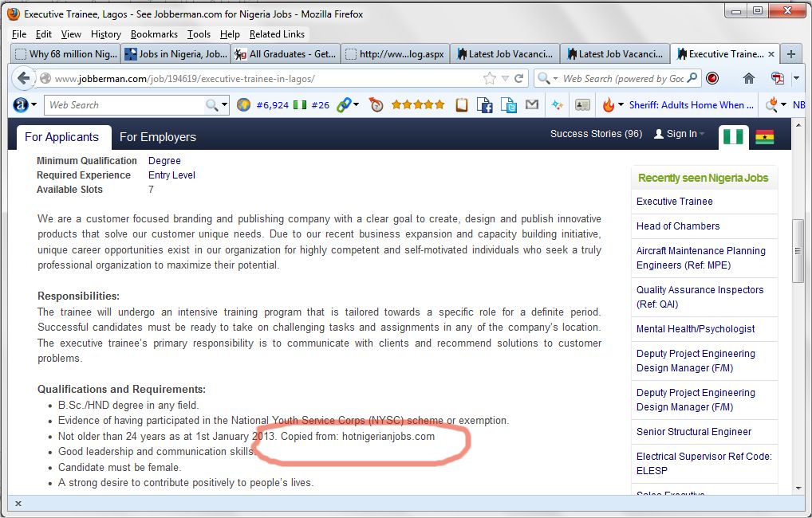Switch to 'All Graduates - Get...' tab

pos(286,54)
